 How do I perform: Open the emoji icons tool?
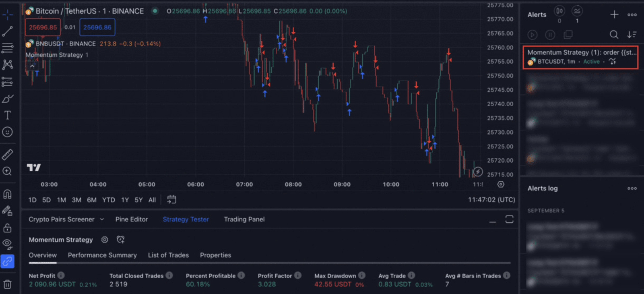tap(7, 132)
